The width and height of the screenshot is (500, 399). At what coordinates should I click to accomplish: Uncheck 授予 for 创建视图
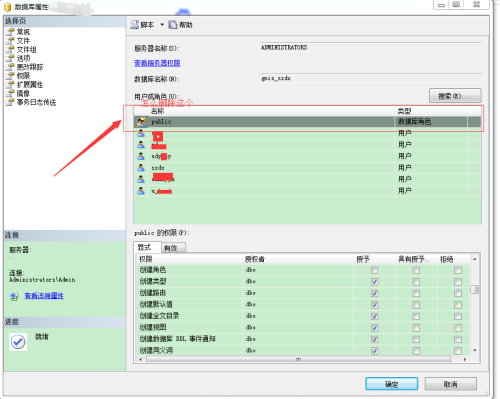click(375, 328)
